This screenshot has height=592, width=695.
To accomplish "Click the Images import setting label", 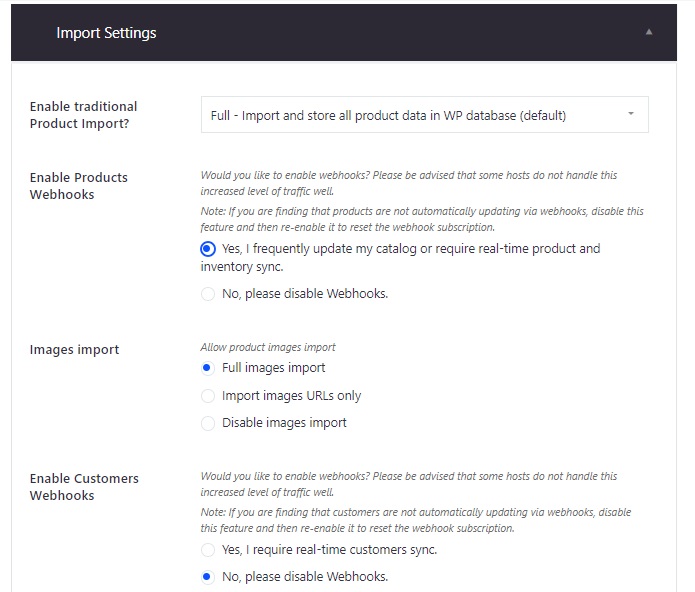I will coord(74,350).
